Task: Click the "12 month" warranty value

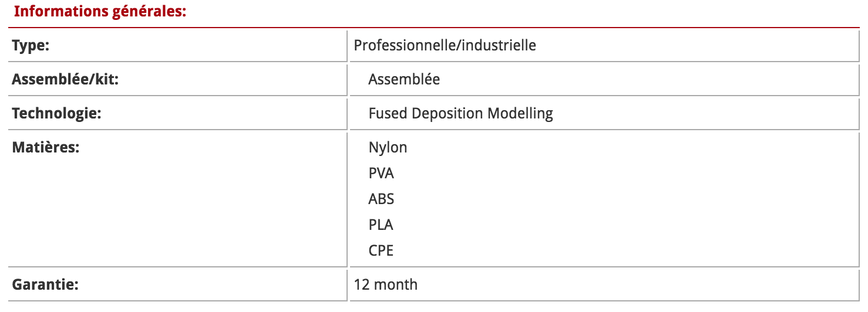Action: click(x=386, y=285)
